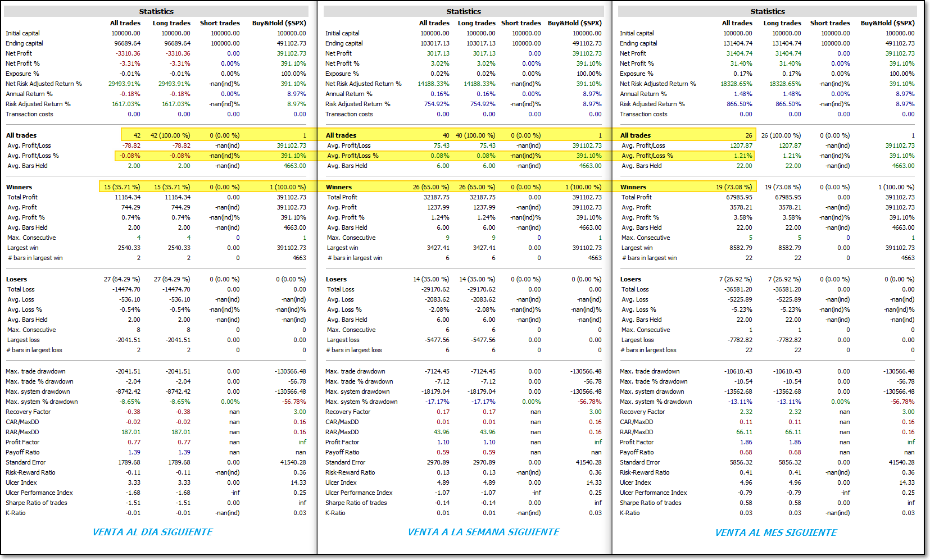Click Long trades Max. system drawdown -13562.68

(787, 391)
